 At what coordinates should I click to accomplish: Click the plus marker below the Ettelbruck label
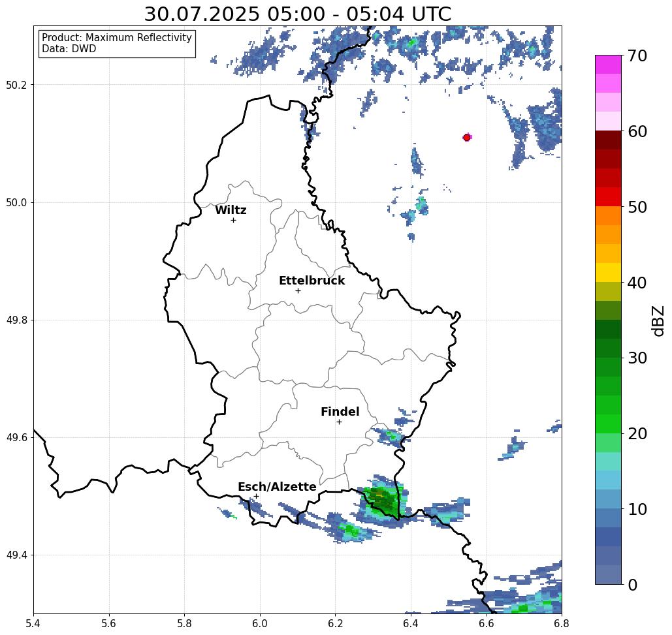click(x=298, y=290)
